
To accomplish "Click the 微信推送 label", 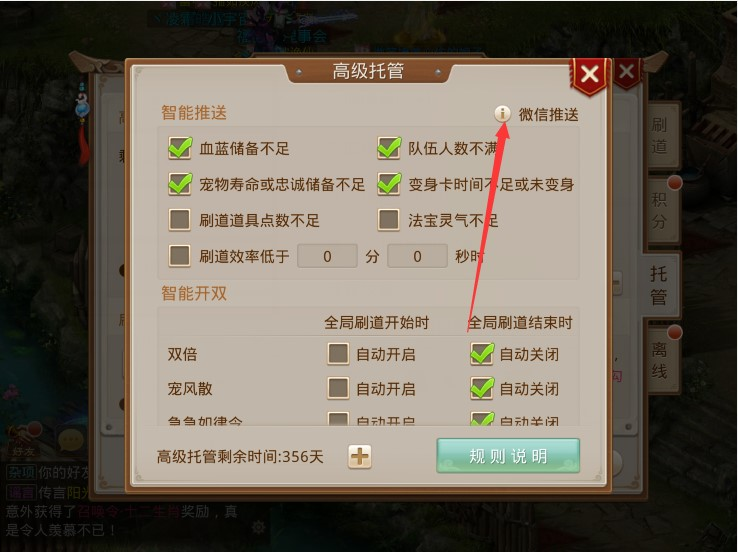I will pos(548,114).
